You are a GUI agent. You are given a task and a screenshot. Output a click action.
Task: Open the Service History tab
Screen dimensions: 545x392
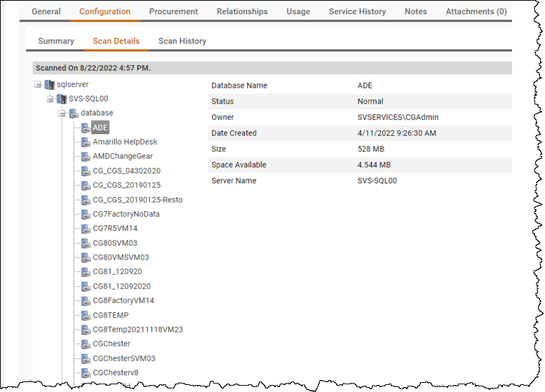[x=357, y=11]
